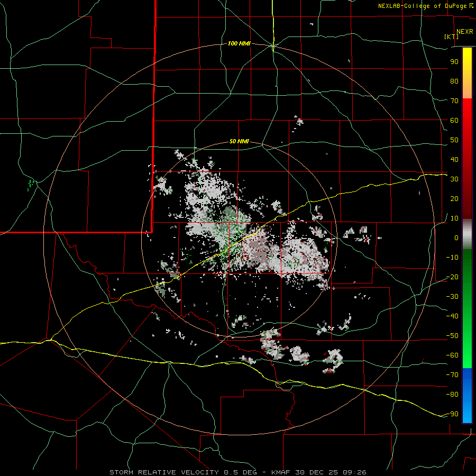Screen dimensions: 476x476
Task: Click the "100 NMI" range ring label
Action: pyautogui.click(x=239, y=44)
